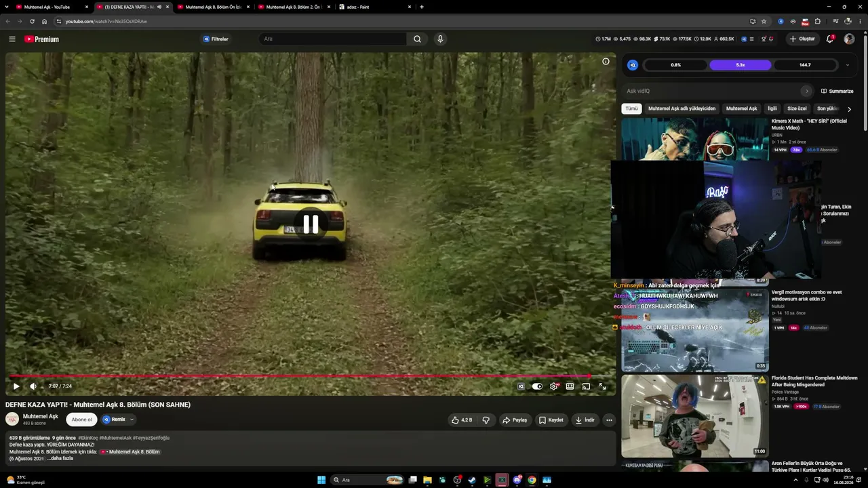Image resolution: width=868 pixels, height=488 pixels.
Task: Mute the video with the volume icon
Action: pyautogui.click(x=33, y=386)
